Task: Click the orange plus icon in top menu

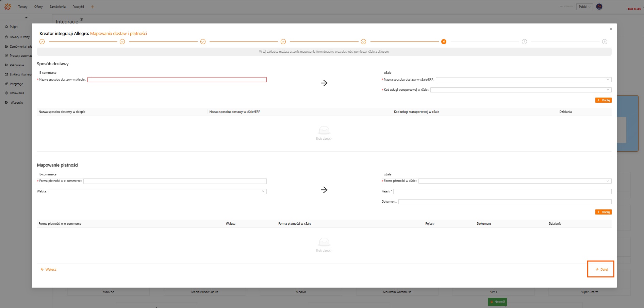Action: 92,7
